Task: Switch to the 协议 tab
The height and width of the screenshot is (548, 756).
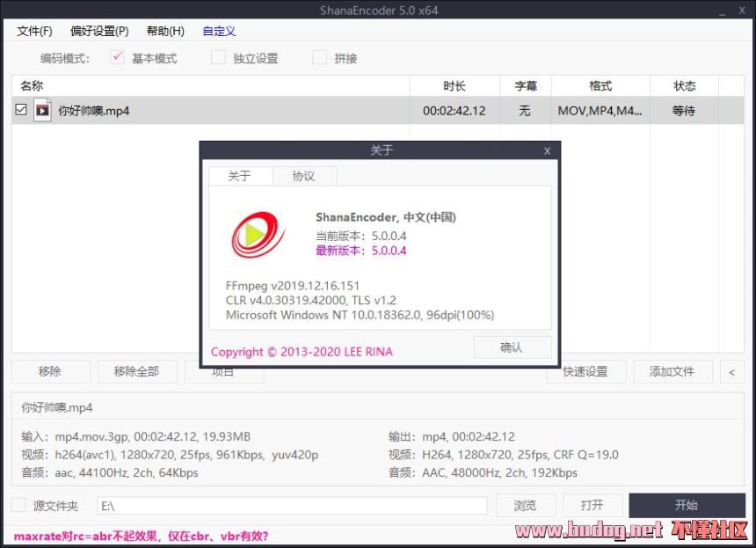Action: [304, 176]
